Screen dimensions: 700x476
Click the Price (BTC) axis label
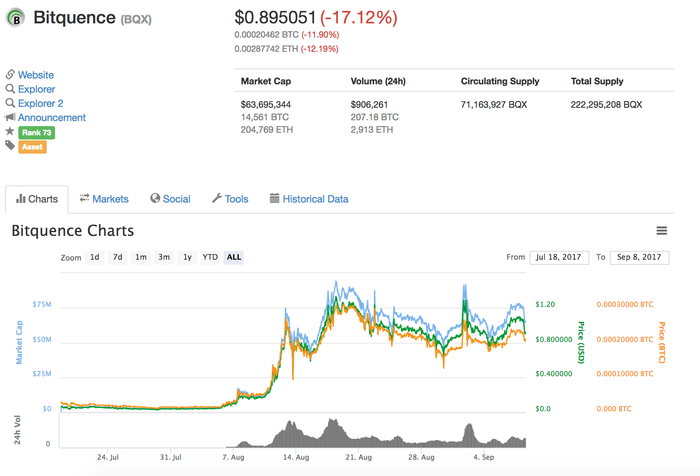[x=662, y=342]
